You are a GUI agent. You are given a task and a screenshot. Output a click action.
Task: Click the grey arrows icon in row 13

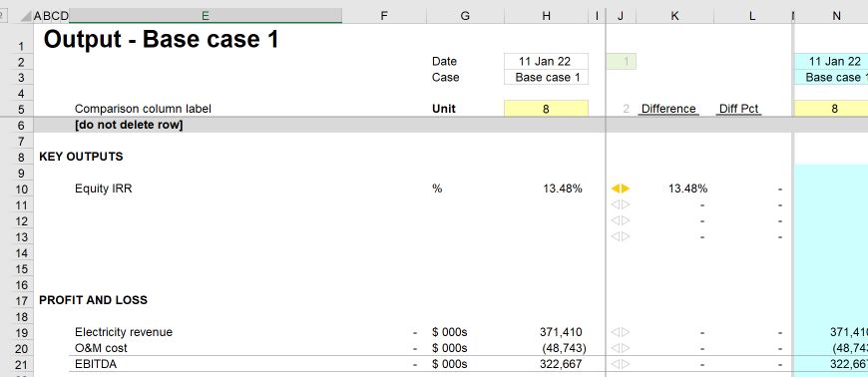click(x=621, y=236)
